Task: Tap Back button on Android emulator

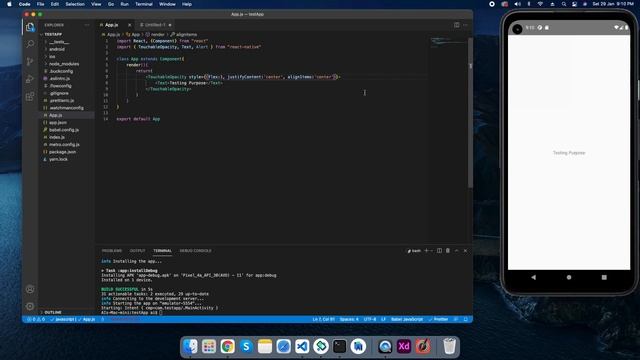Action: coord(533,277)
